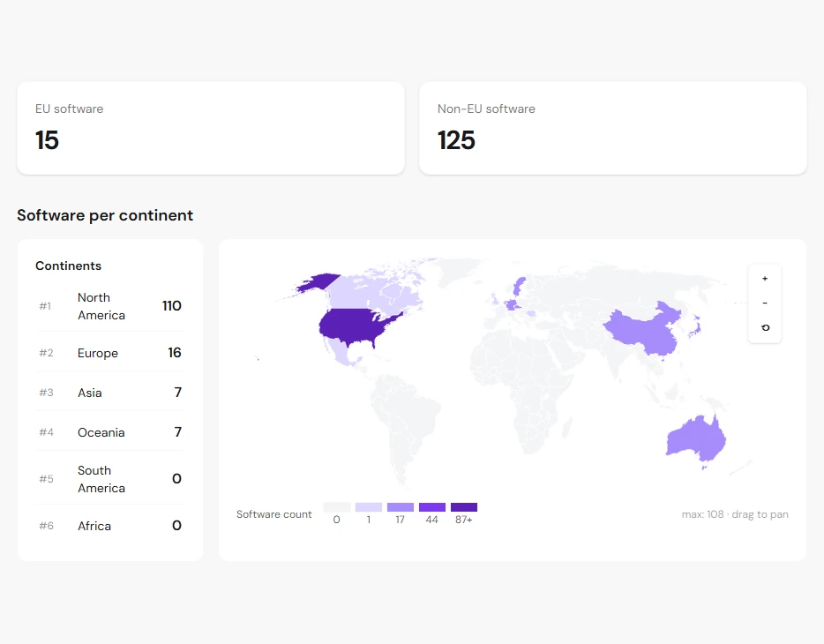Image resolution: width=824 pixels, height=644 pixels.
Task: Select the Asia continent row
Action: tap(110, 393)
